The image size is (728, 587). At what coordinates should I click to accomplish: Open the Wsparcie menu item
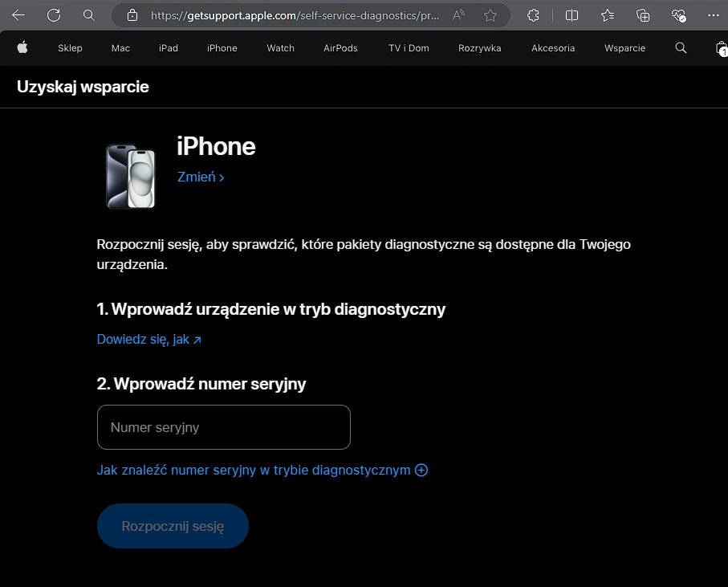(x=625, y=48)
